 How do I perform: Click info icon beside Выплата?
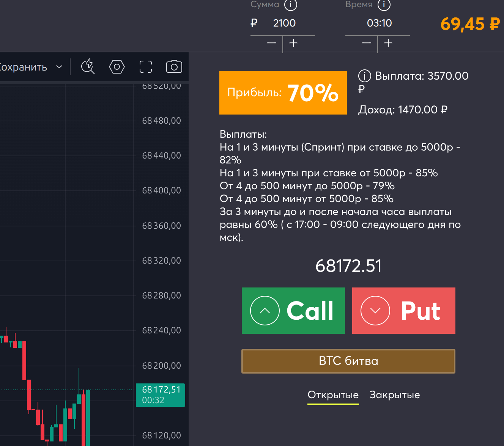(364, 76)
